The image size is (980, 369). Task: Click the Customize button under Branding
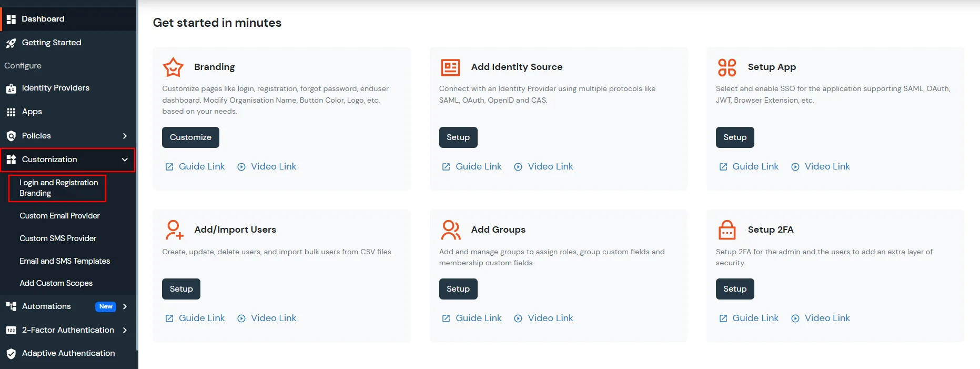(190, 137)
